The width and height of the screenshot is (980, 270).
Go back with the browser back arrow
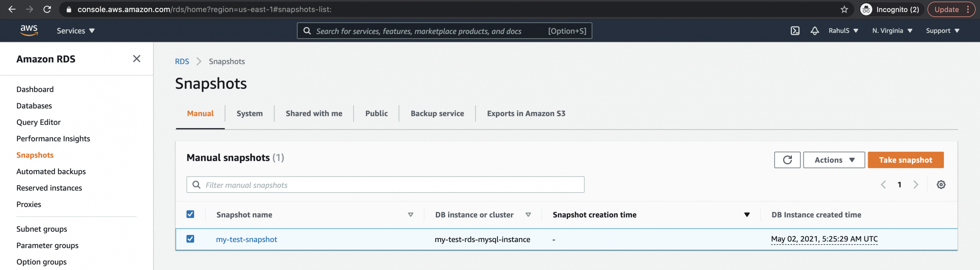pyautogui.click(x=12, y=9)
